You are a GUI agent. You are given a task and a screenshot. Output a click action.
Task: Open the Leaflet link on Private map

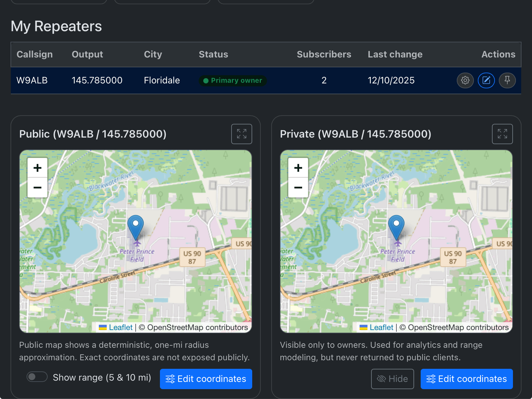[x=381, y=327]
